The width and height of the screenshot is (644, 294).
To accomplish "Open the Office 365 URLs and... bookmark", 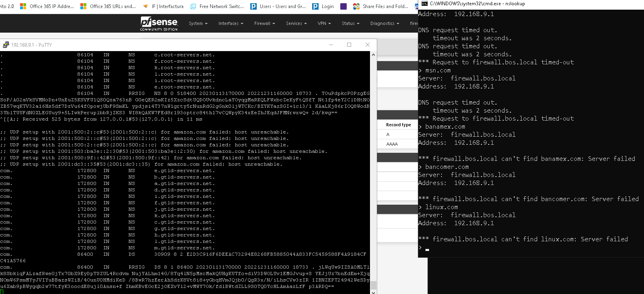I will click(108, 6).
